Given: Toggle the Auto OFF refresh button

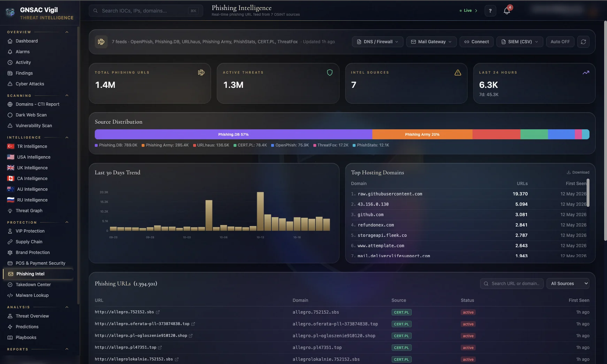Looking at the screenshot, I should (560, 42).
